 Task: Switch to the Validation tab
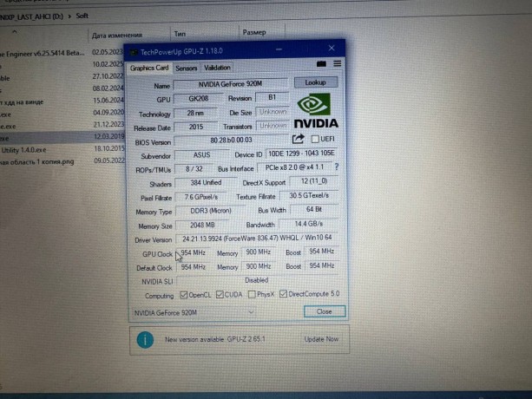(217, 68)
